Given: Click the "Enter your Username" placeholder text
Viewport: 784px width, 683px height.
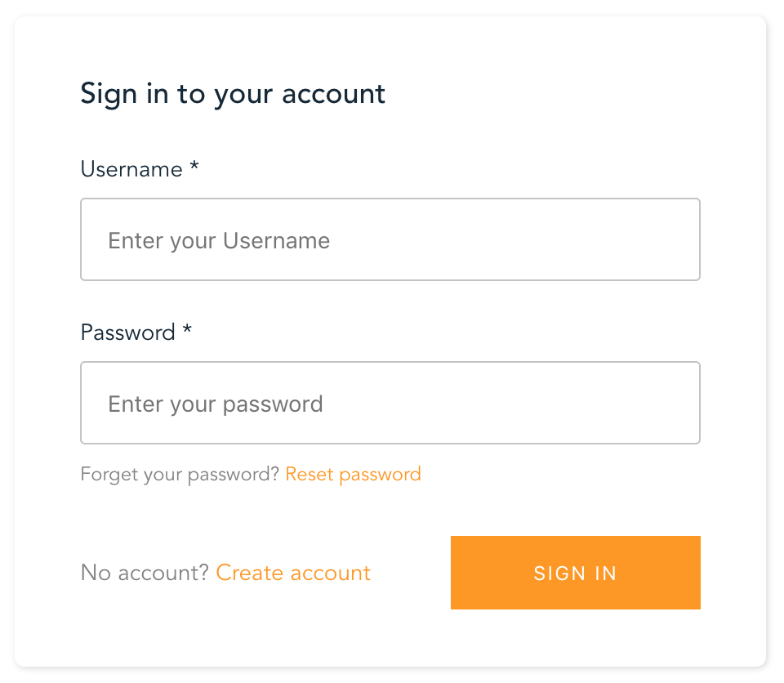Looking at the screenshot, I should (219, 240).
